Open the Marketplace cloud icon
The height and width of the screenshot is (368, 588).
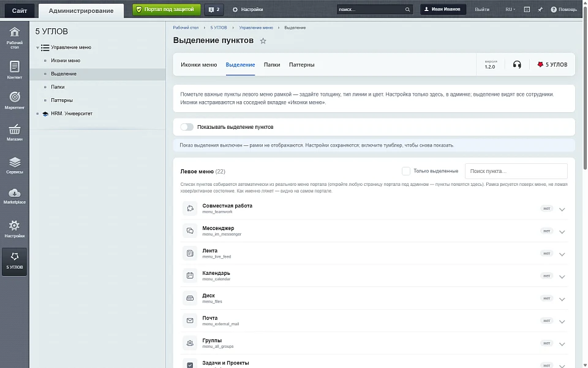coord(14,196)
